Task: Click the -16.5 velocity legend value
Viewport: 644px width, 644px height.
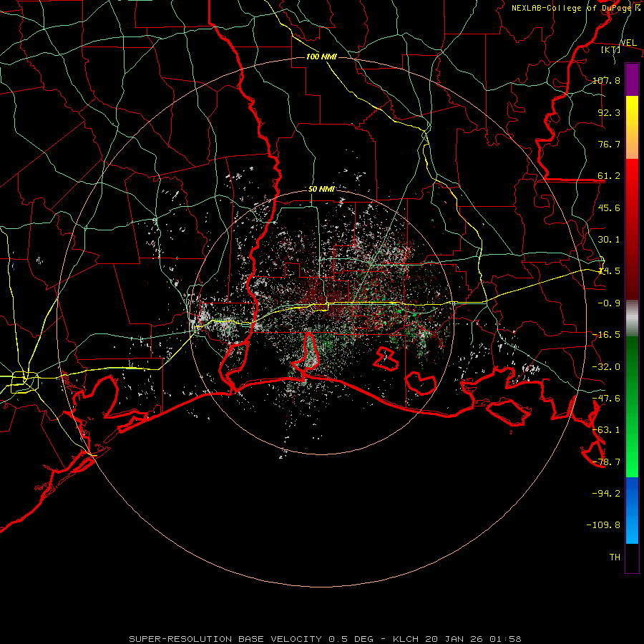Action: [606, 335]
